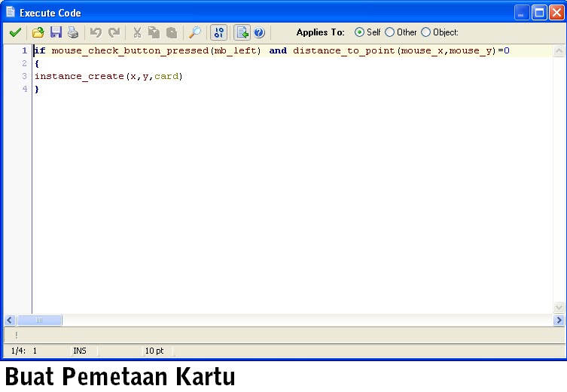
Task: Click the closing brace on line 4
Action: [37, 89]
